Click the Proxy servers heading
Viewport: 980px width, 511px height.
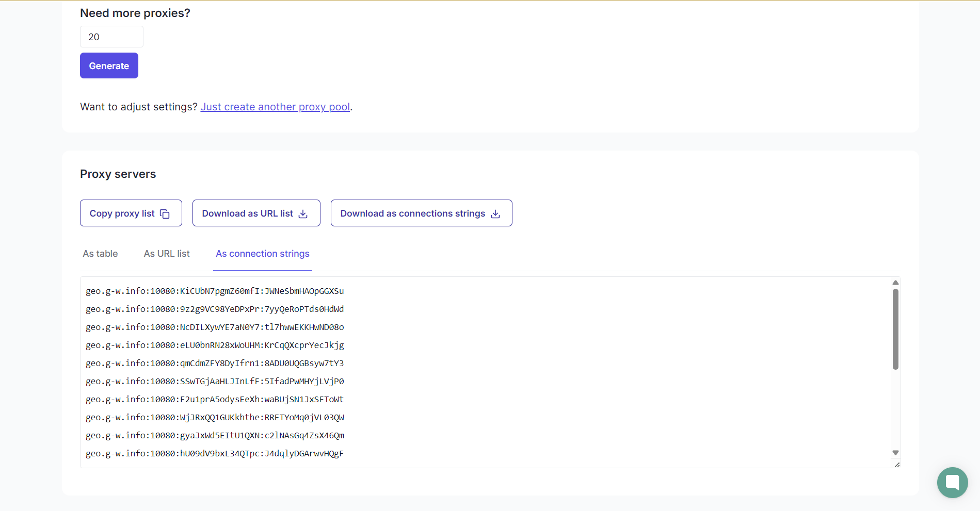(118, 174)
